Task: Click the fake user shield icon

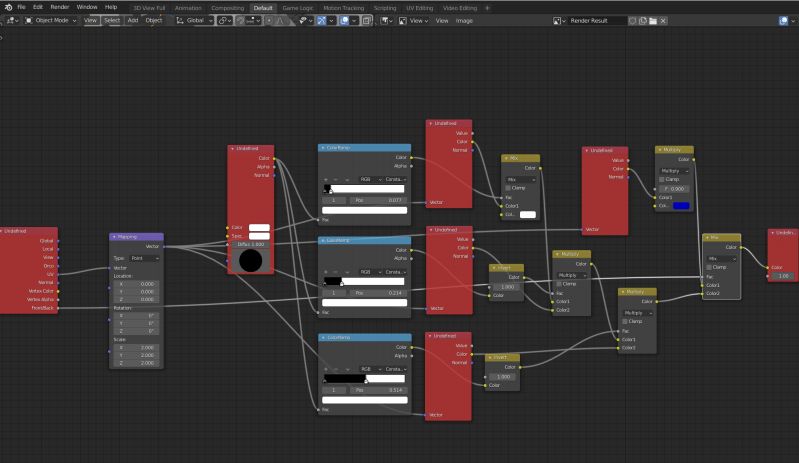Action: click(x=632, y=21)
